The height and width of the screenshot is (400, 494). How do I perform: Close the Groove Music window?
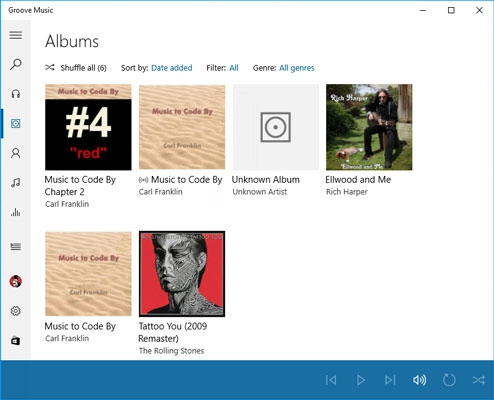[479, 10]
